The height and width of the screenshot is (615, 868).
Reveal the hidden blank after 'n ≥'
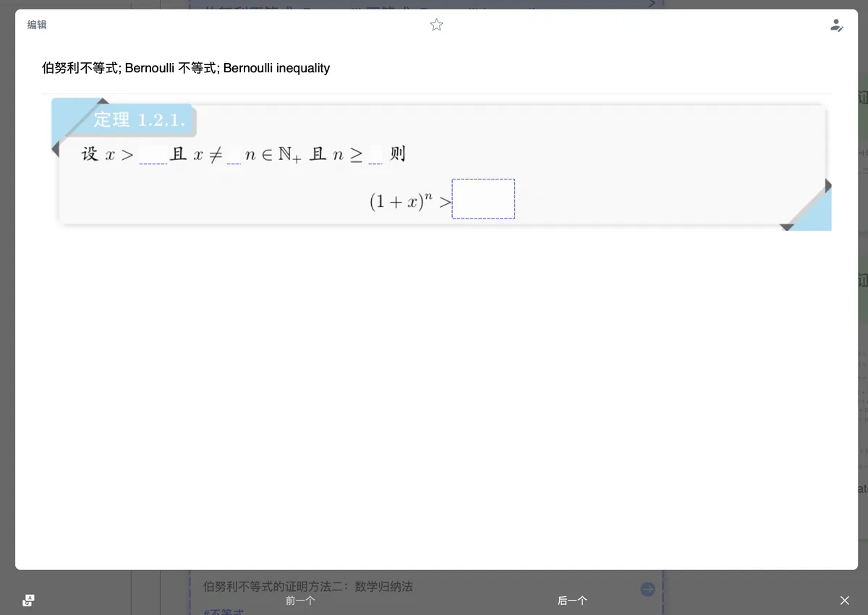(x=375, y=155)
